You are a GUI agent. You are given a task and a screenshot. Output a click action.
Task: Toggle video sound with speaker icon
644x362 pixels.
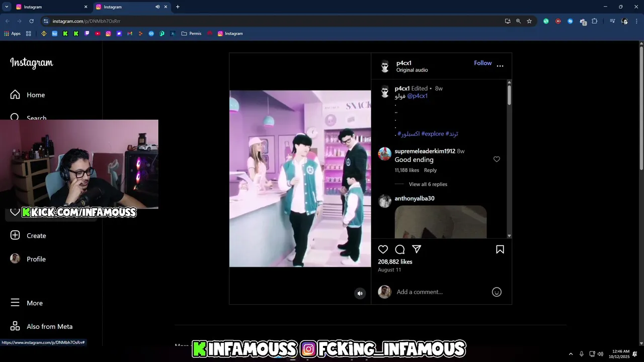pyautogui.click(x=360, y=294)
